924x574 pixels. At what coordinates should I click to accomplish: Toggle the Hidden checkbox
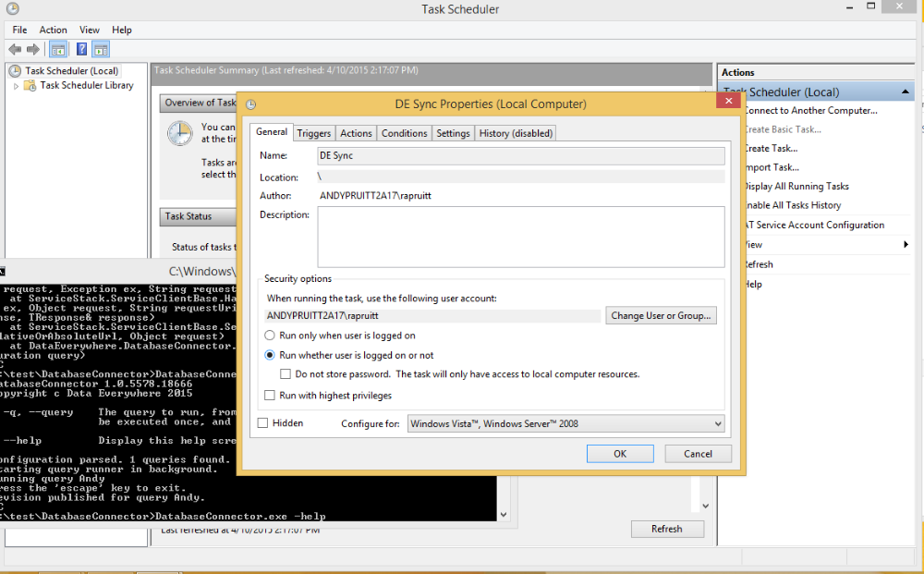(262, 422)
